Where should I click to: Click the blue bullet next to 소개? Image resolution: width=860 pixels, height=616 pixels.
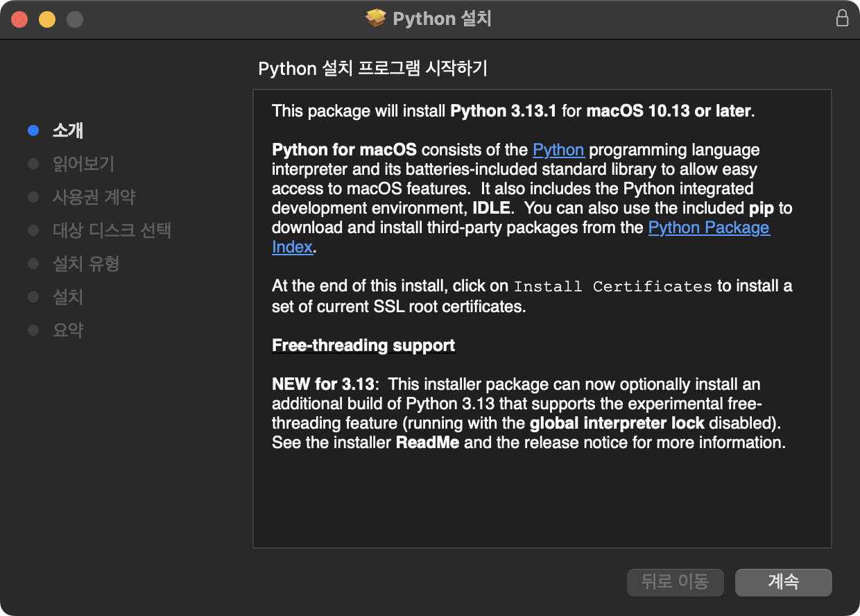pos(33,130)
